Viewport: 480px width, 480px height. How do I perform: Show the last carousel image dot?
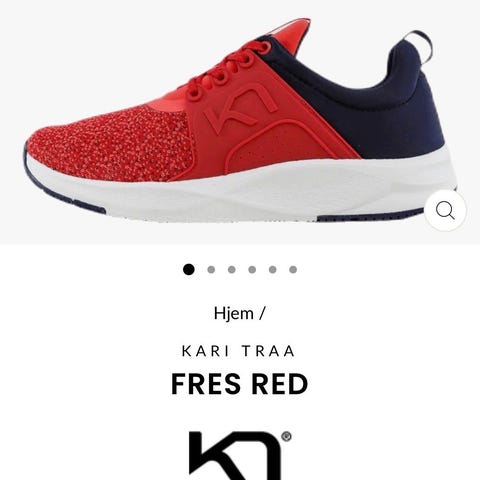click(293, 269)
